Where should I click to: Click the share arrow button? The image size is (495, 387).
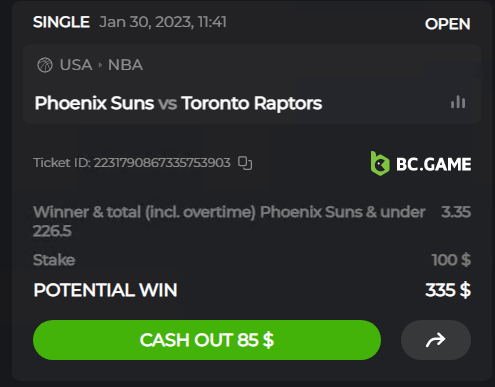[x=436, y=340]
